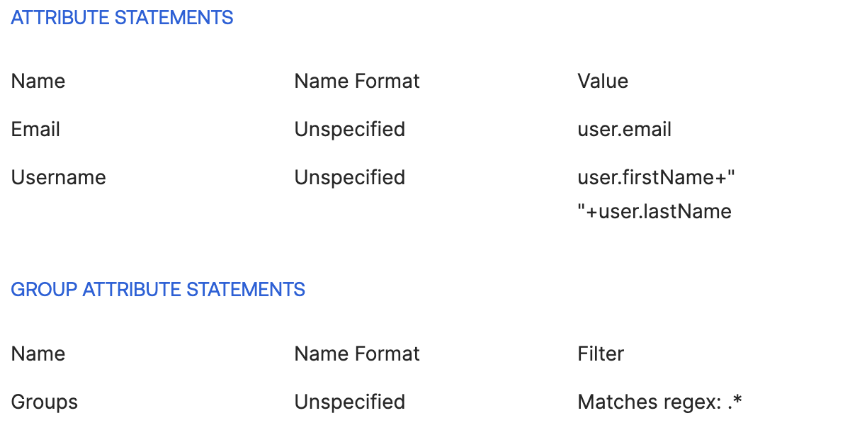Select the Groups attribute name
Viewport: 848px width, 434px height.
[x=44, y=403]
